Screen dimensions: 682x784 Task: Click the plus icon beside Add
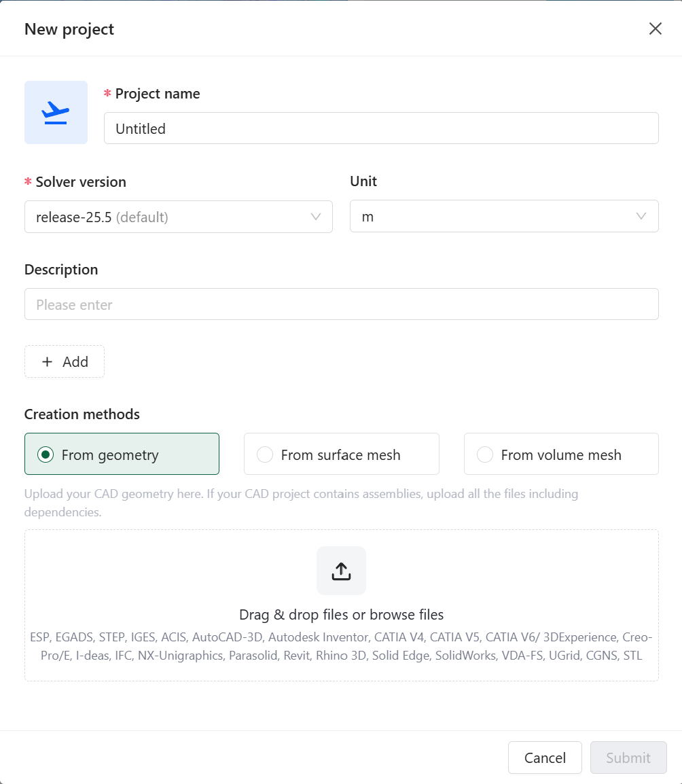click(47, 362)
